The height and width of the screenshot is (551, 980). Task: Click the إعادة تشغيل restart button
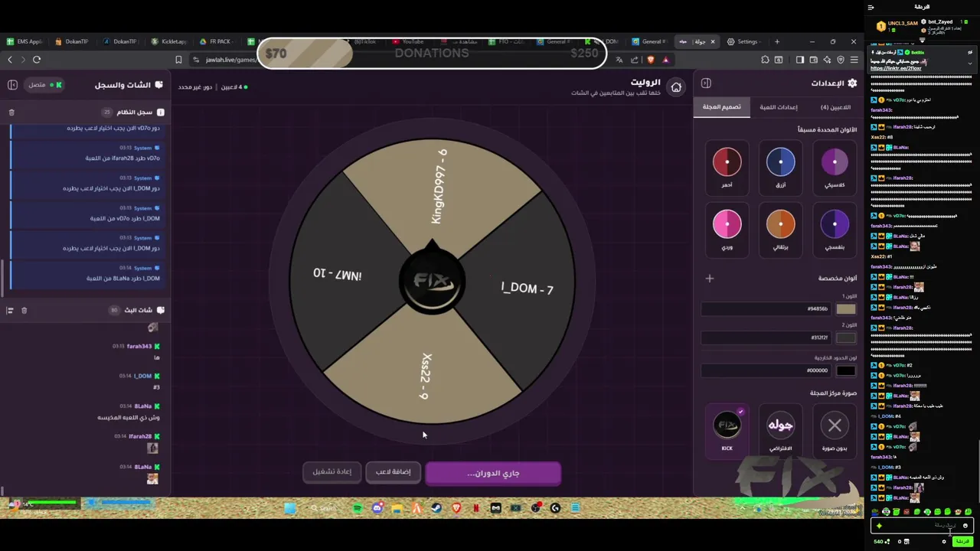pos(332,472)
